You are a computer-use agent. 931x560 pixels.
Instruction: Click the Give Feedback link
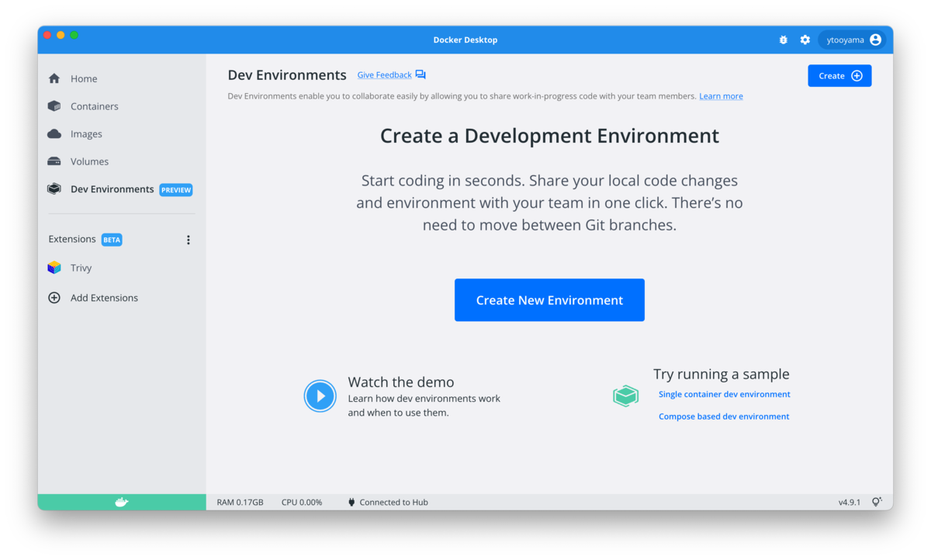[x=384, y=75]
